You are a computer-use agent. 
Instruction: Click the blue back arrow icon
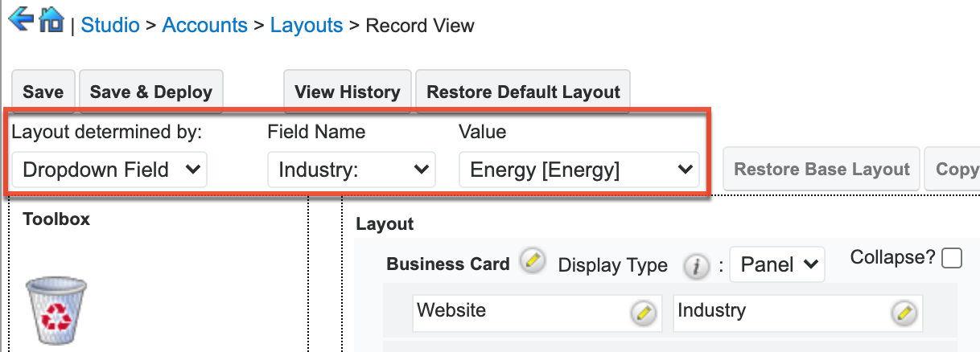pos(19,18)
